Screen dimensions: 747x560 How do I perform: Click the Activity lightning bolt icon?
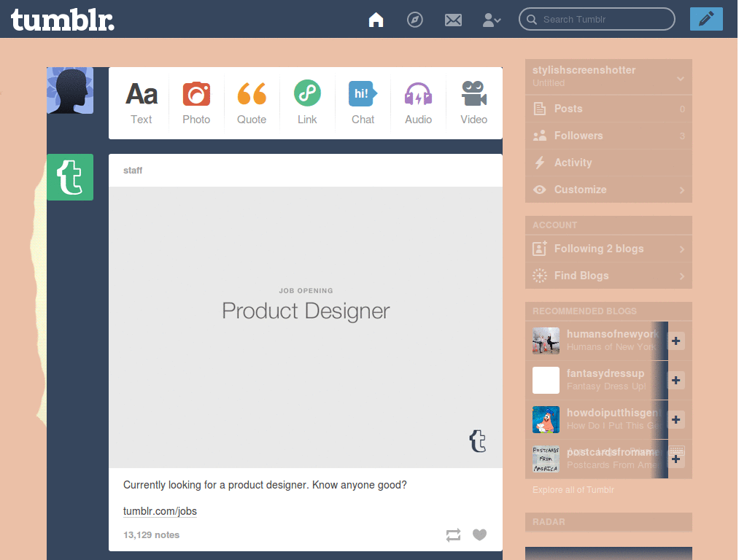tap(540, 163)
